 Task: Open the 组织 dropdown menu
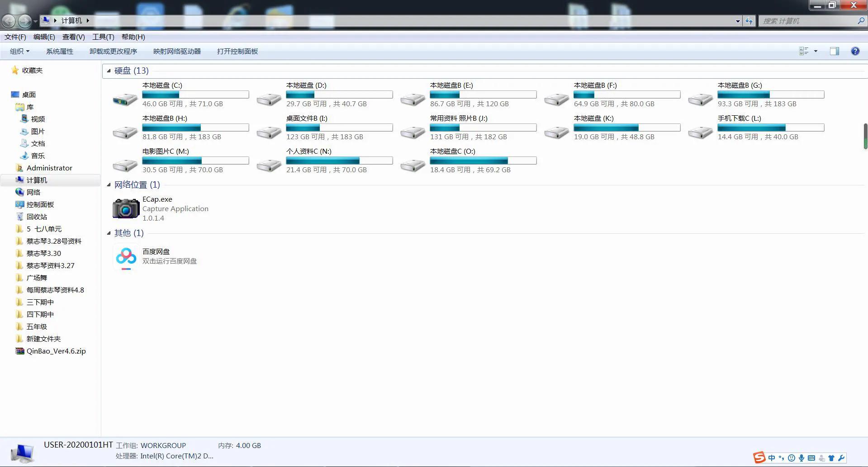point(19,51)
